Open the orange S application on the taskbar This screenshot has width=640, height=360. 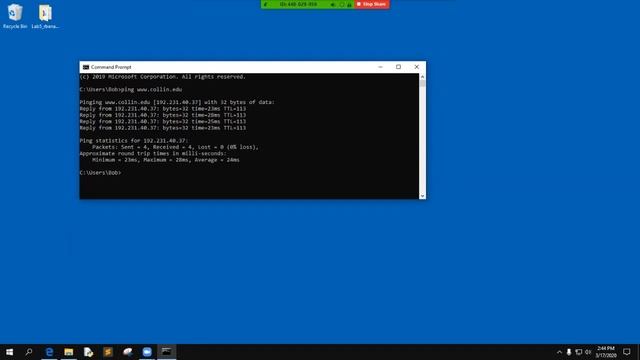pos(108,352)
